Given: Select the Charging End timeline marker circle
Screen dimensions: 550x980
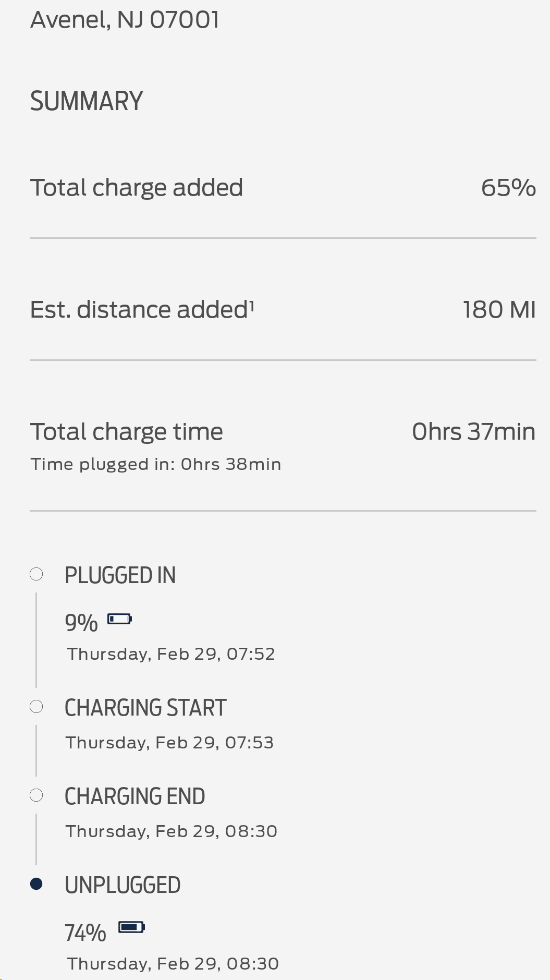Looking at the screenshot, I should [x=36, y=795].
